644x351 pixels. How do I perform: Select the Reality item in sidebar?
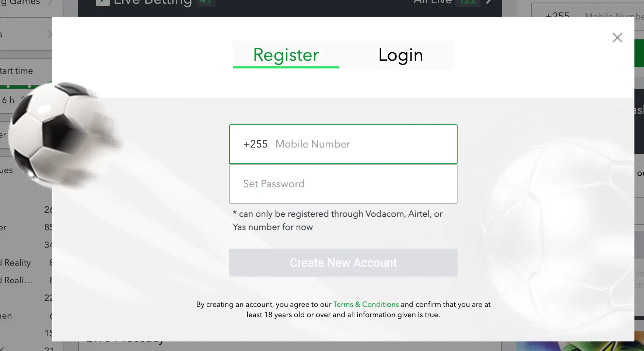(17, 263)
